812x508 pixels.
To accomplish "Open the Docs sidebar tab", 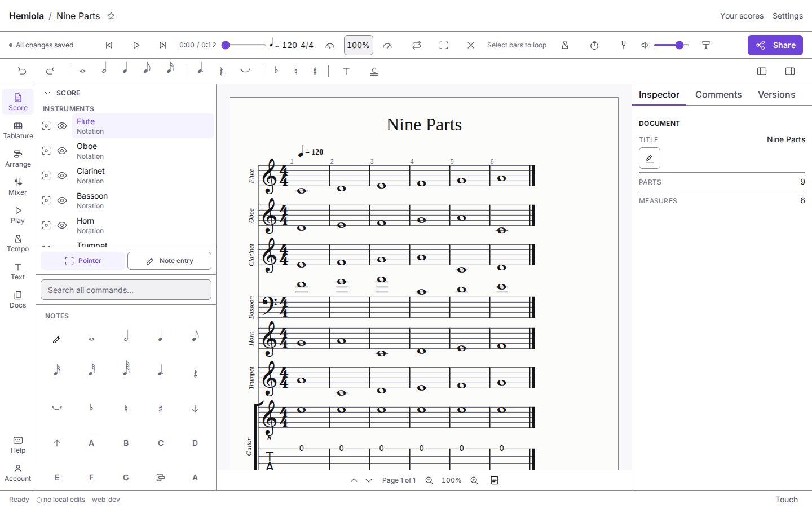I will tap(18, 300).
